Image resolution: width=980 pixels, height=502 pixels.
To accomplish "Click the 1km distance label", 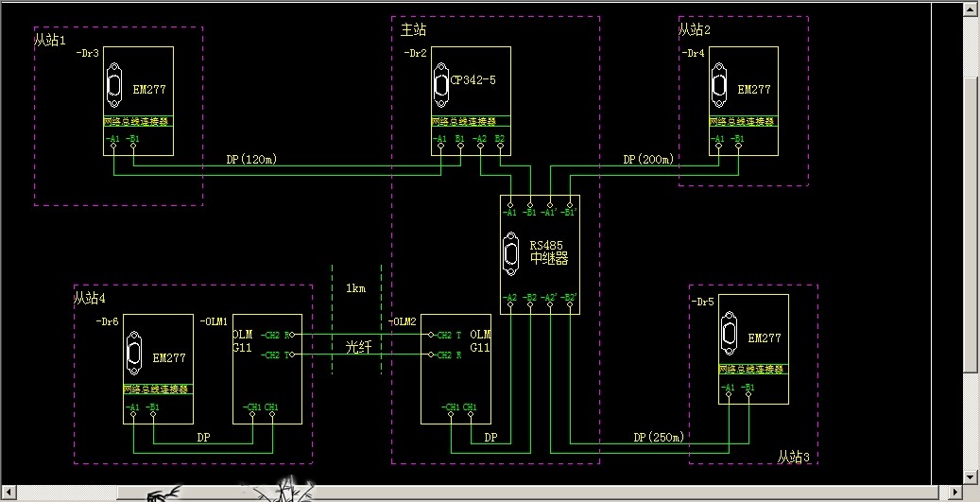I will pyautogui.click(x=355, y=288).
